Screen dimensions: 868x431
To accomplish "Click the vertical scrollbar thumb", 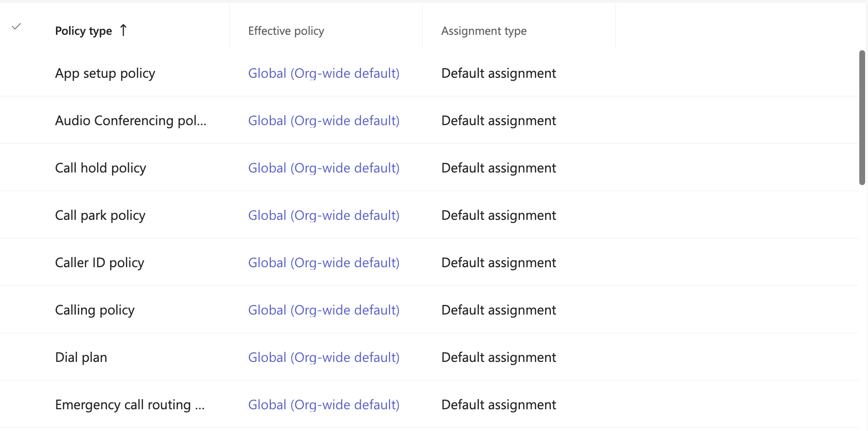I will (x=862, y=116).
